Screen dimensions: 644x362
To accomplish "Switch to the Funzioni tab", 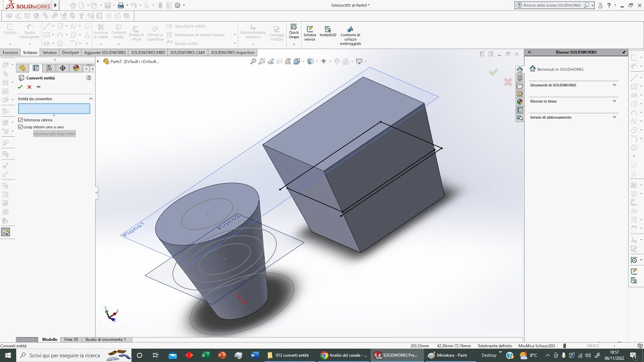I will click(x=10, y=52).
